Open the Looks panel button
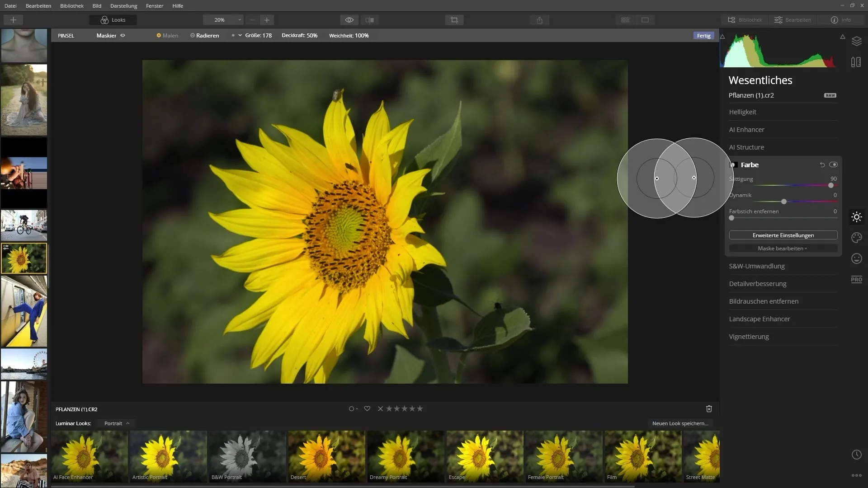Screen dimensions: 868x488 click(x=113, y=20)
